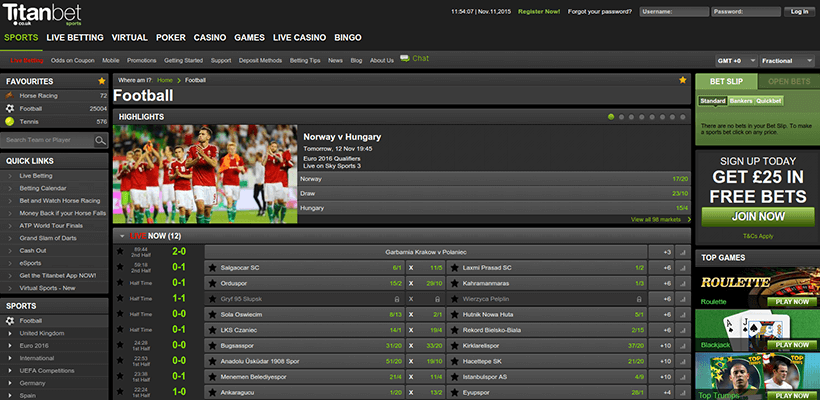The height and width of the screenshot is (400, 820).
Task: Click the Username input field
Action: tap(674, 12)
